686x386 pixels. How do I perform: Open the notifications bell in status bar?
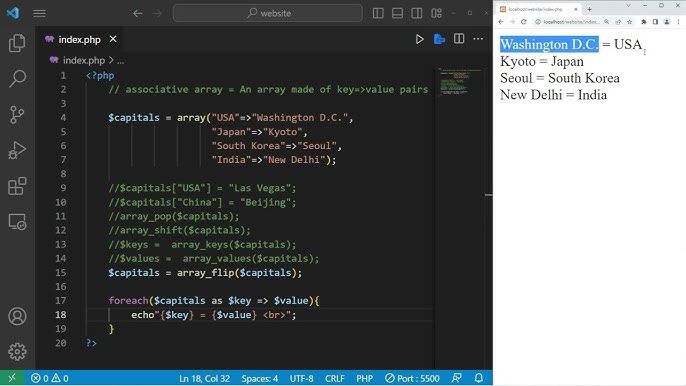tap(479, 378)
